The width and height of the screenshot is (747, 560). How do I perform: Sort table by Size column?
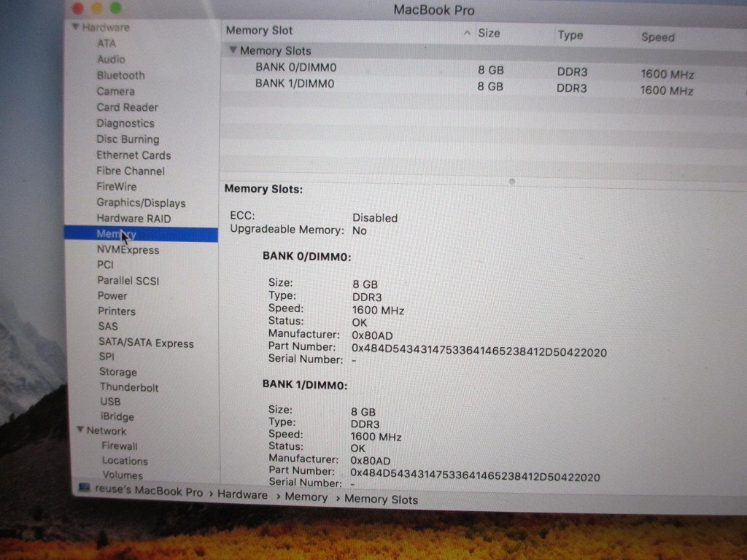pos(489,34)
